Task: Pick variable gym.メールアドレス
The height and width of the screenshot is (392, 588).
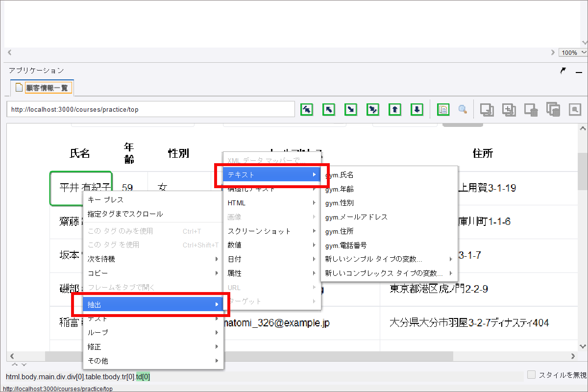Action: [x=389, y=217]
